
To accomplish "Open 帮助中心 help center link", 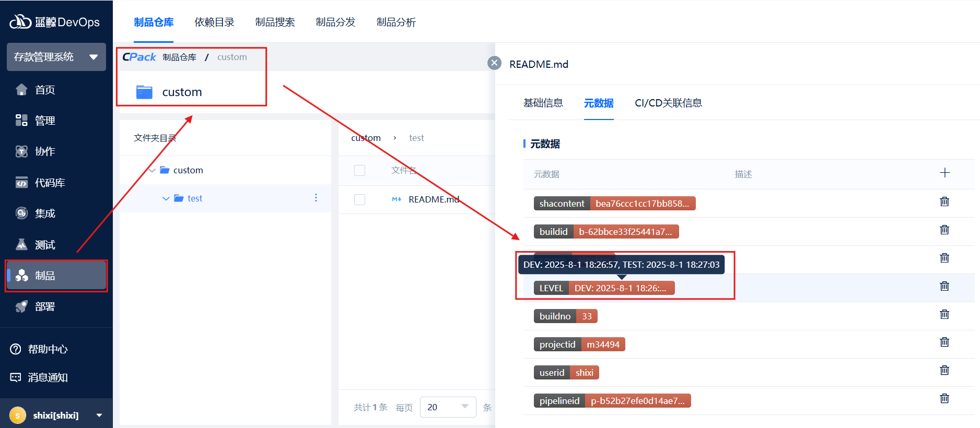I will tap(47, 349).
